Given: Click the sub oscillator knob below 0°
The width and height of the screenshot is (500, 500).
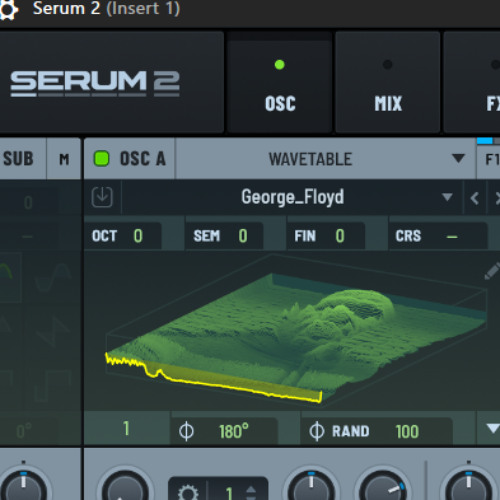Looking at the screenshot, I should coord(23,485).
